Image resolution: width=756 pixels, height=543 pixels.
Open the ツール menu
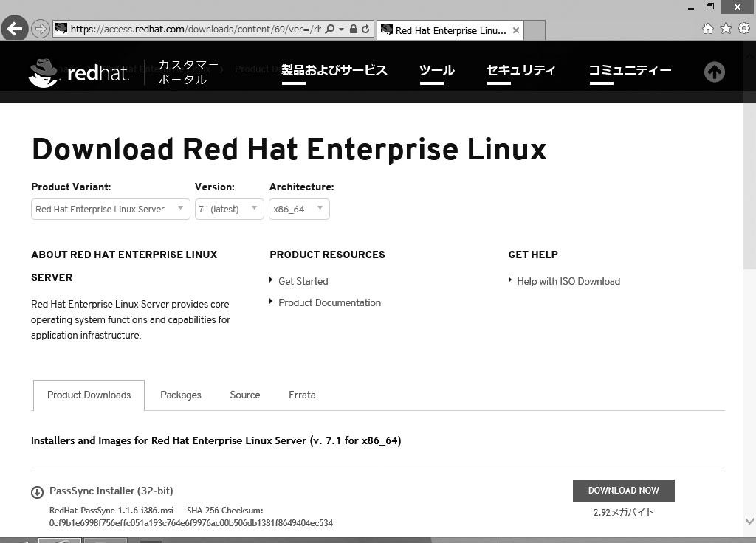point(436,70)
